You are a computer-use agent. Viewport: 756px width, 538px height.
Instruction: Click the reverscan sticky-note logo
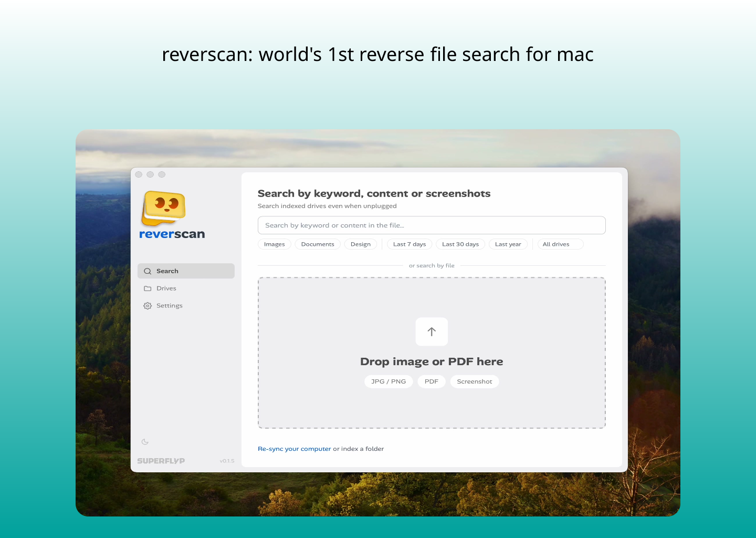tap(163, 208)
